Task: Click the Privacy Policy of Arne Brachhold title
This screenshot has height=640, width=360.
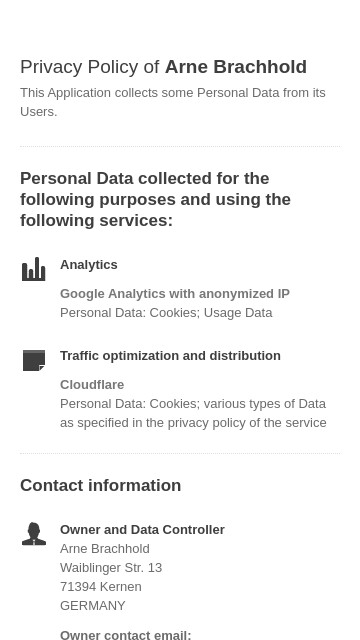Action: point(163,67)
